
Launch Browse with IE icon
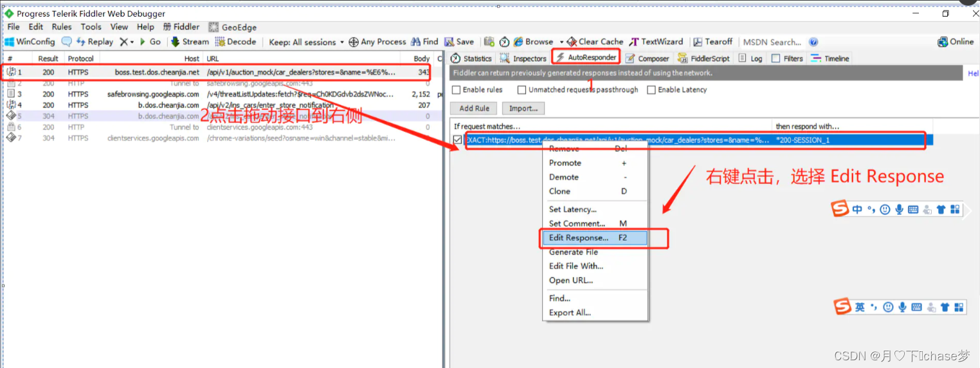[x=533, y=42]
